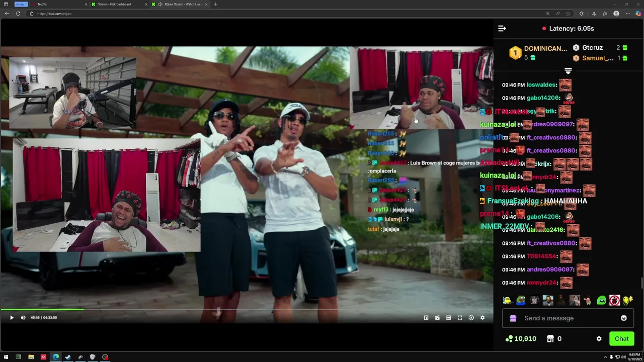
Task: Select the RDjavi Stream tab
Action: click(x=180, y=4)
